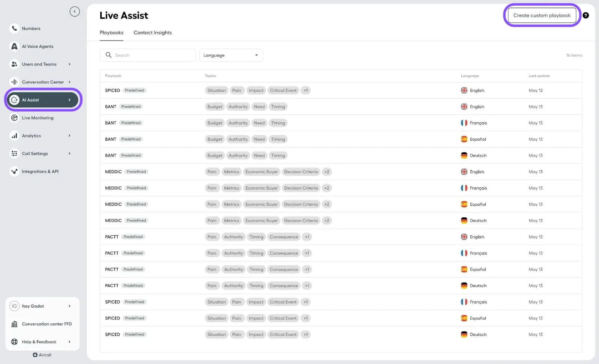The height and width of the screenshot is (364, 599).
Task: Click the Live Monitoring icon
Action: (x=14, y=118)
